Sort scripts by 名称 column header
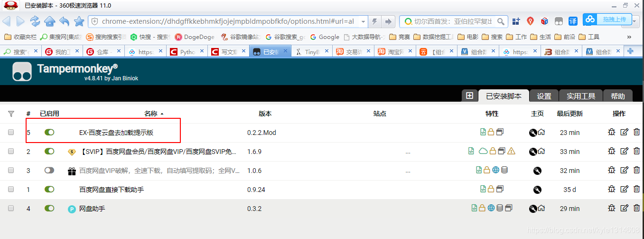Image resolution: width=644 pixels, height=239 pixels. tap(154, 114)
